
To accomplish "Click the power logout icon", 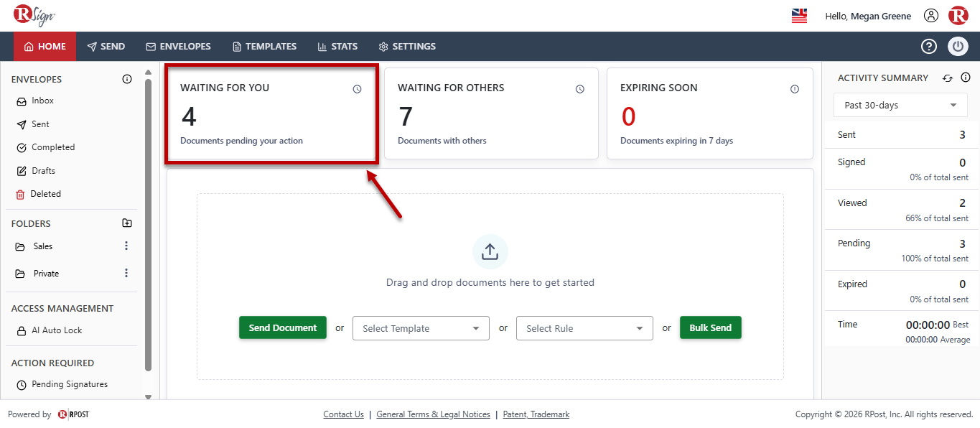I will coord(958,47).
